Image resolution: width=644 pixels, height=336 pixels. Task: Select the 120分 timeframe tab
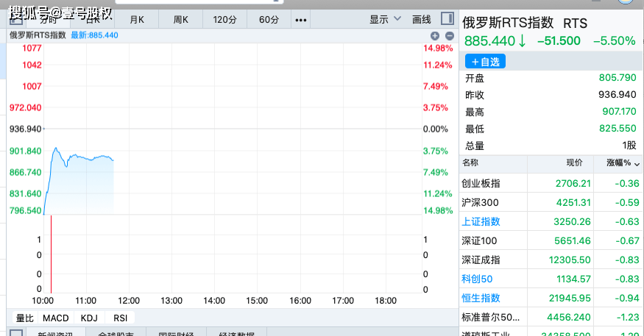coord(224,20)
